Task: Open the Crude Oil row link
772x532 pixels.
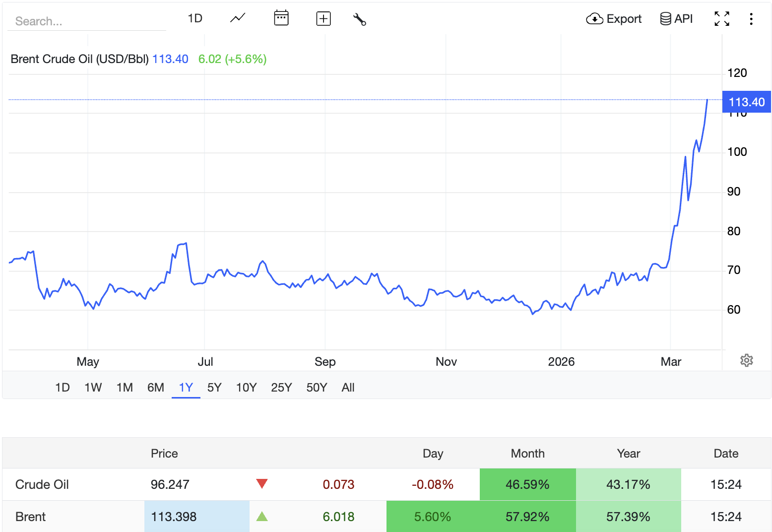Action: tap(42, 484)
